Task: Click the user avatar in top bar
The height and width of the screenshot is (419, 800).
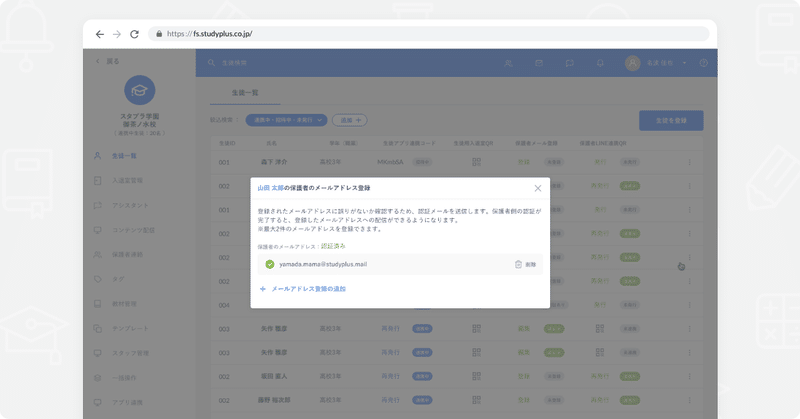Action: [x=633, y=63]
